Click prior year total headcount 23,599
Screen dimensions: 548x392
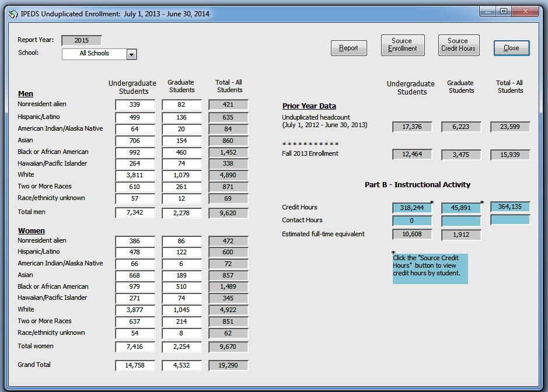click(510, 127)
